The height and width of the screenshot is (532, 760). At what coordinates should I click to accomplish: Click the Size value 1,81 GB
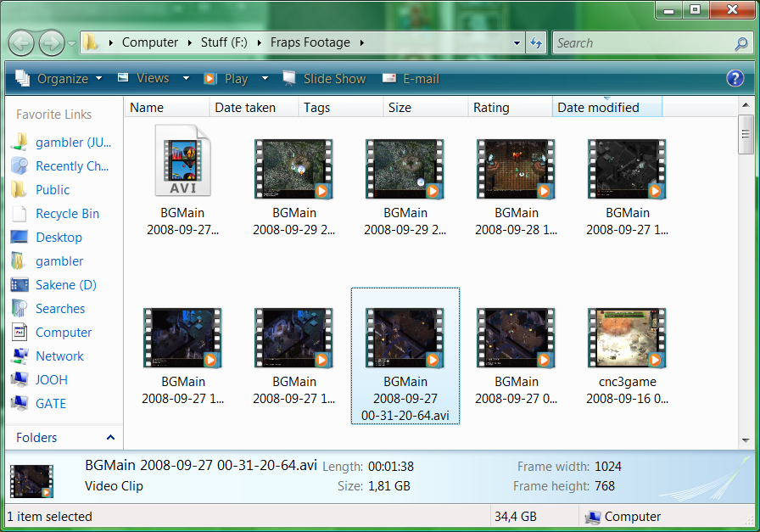click(389, 486)
